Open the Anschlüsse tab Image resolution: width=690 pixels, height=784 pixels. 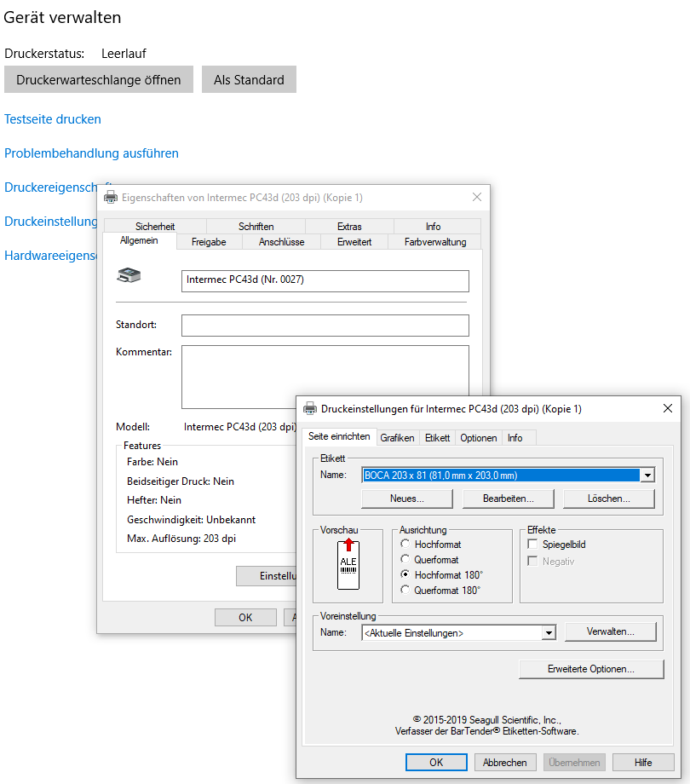(282, 242)
